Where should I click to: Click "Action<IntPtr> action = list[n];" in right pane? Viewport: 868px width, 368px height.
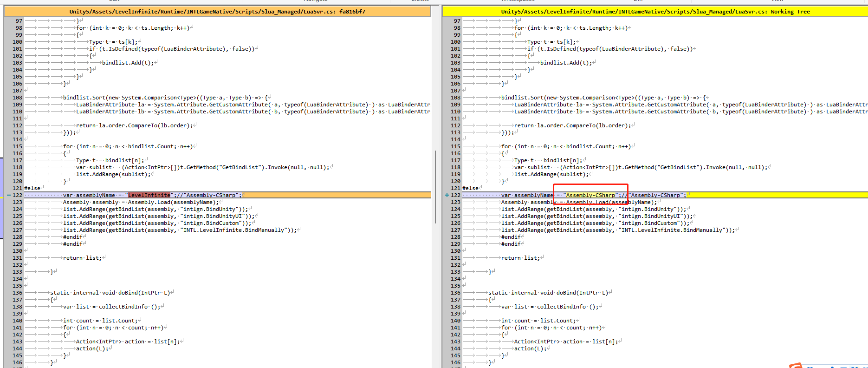[x=566, y=342]
